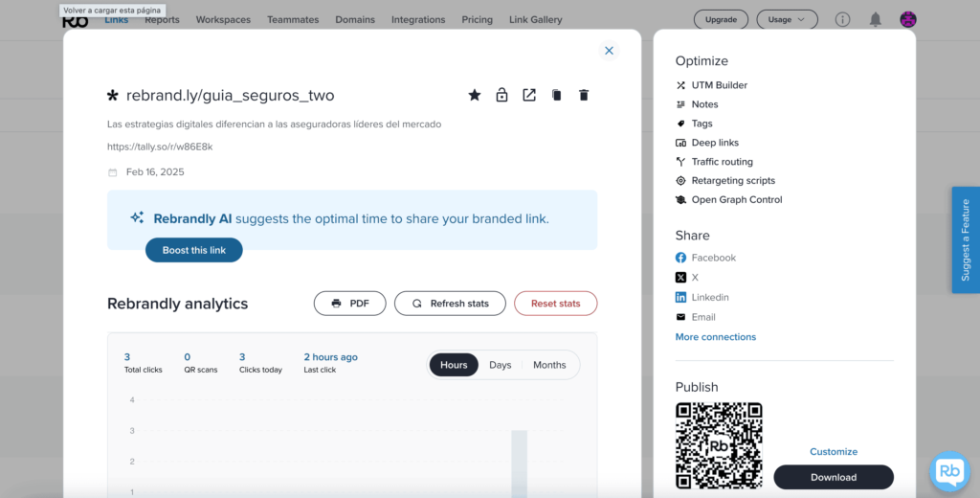The height and width of the screenshot is (498, 980).
Task: Export analytics as PDF
Action: tap(350, 304)
